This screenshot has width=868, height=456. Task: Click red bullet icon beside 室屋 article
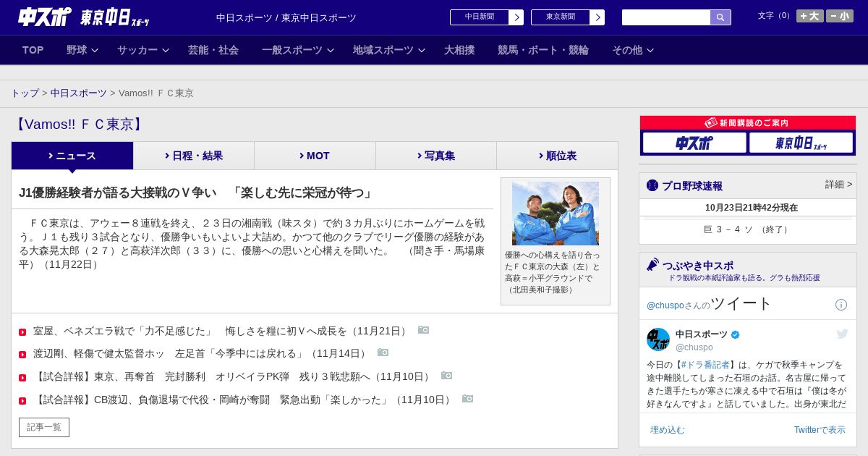click(22, 332)
